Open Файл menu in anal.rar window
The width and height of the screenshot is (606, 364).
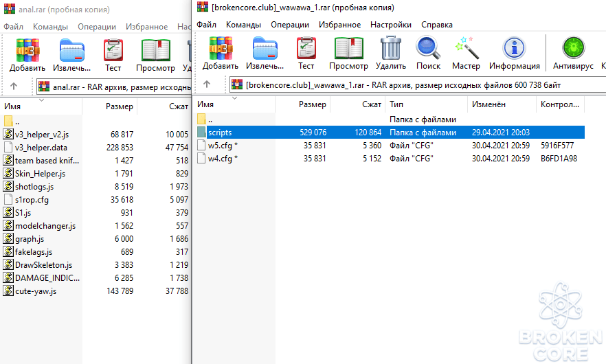pyautogui.click(x=14, y=27)
